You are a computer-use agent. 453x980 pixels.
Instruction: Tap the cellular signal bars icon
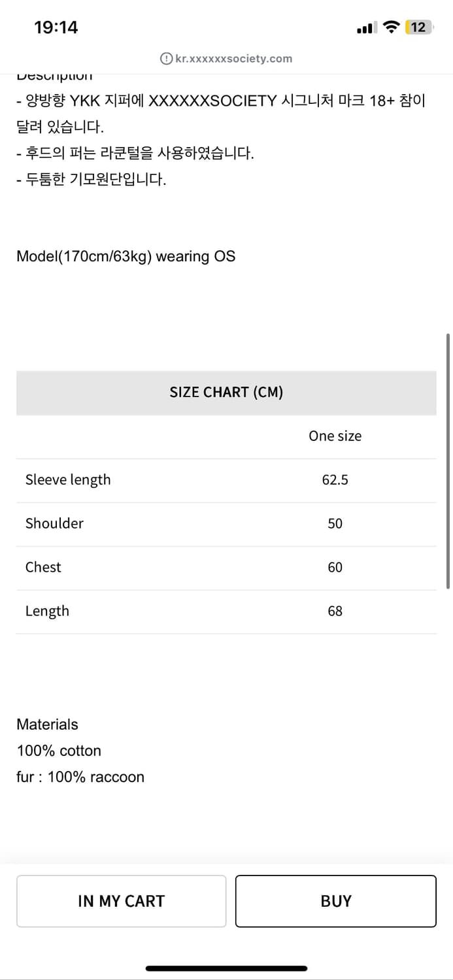[367, 28]
